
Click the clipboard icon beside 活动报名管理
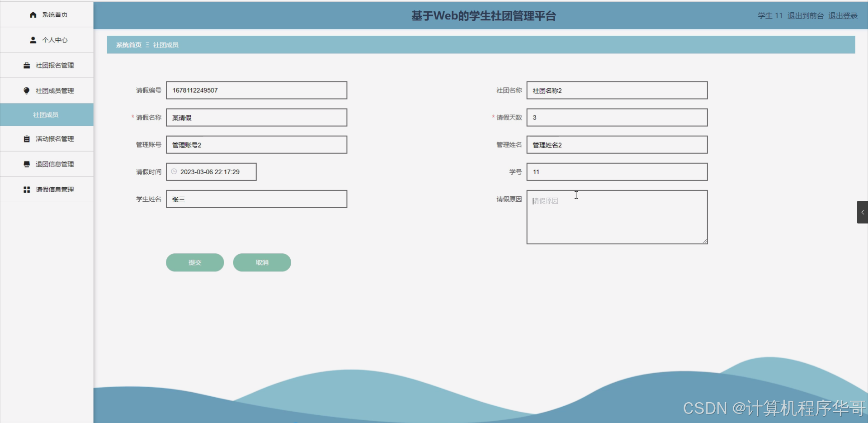click(27, 139)
